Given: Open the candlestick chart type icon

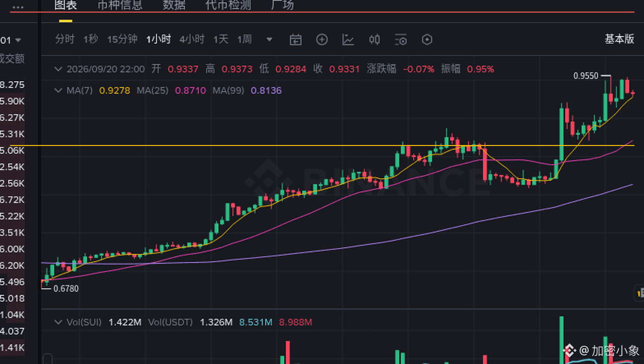Looking at the screenshot, I should click(374, 40).
